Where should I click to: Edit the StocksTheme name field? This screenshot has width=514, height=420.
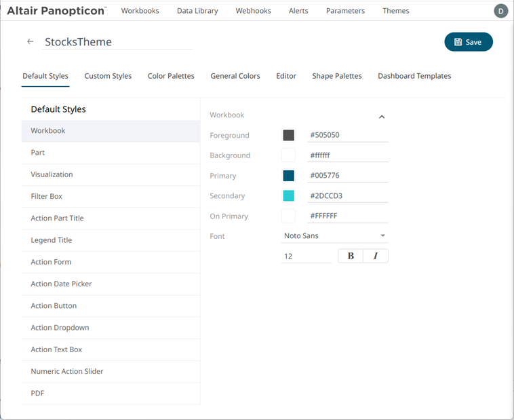point(118,42)
